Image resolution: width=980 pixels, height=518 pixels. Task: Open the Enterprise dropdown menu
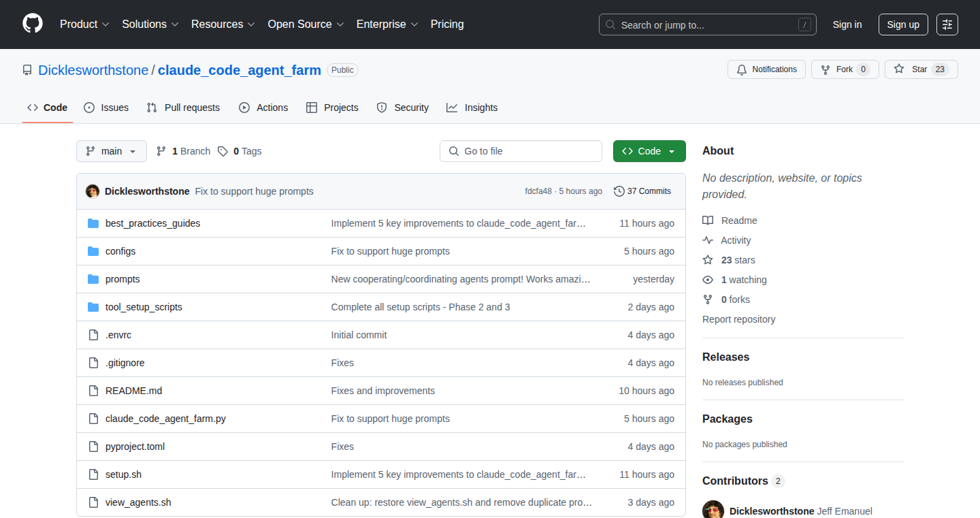coord(387,24)
